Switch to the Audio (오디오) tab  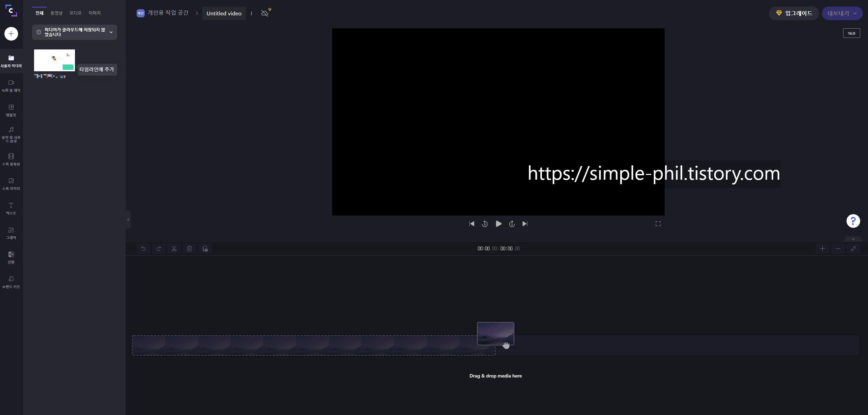75,13
